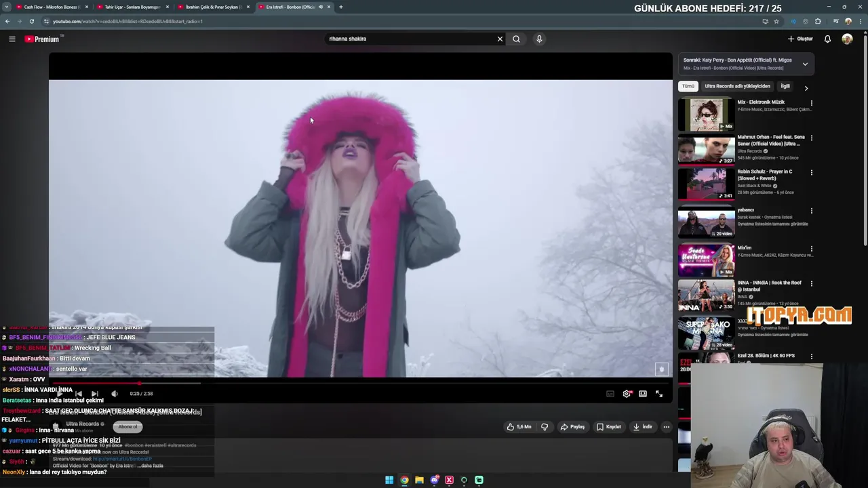Open more actions ellipsis beside İndir
Viewport: 868px width, 488px height.
tap(667, 427)
